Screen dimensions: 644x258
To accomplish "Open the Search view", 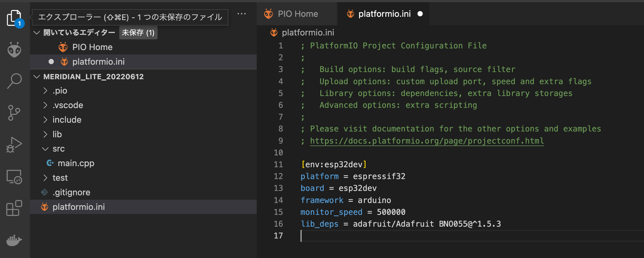I will [14, 81].
